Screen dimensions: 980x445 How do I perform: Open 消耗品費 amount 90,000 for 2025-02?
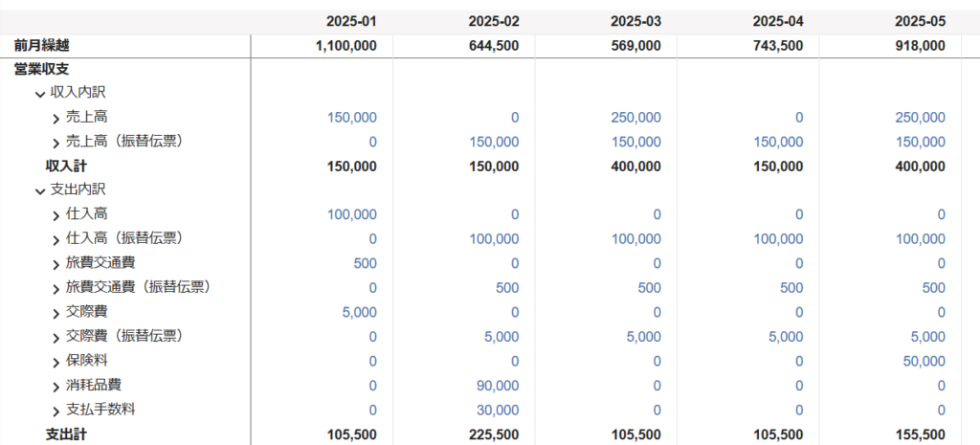pos(500,385)
